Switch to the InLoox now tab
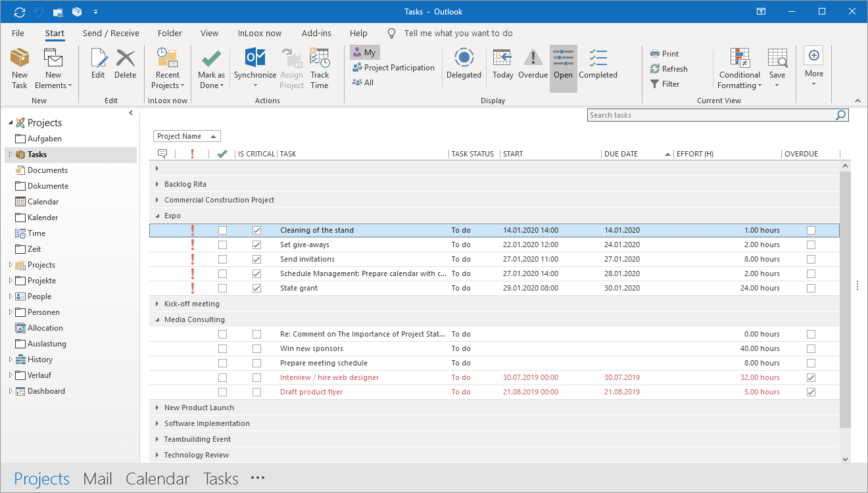This screenshot has height=493, width=868. click(x=260, y=33)
